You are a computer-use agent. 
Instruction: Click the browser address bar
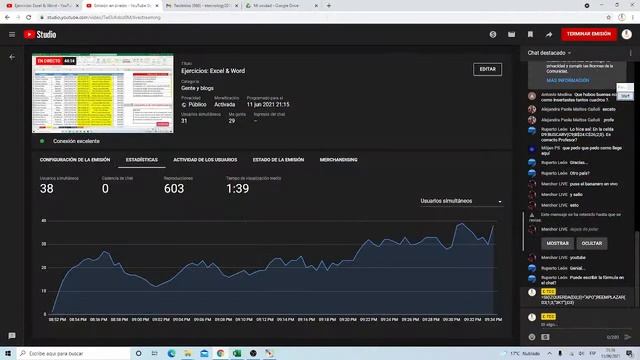click(x=318, y=18)
